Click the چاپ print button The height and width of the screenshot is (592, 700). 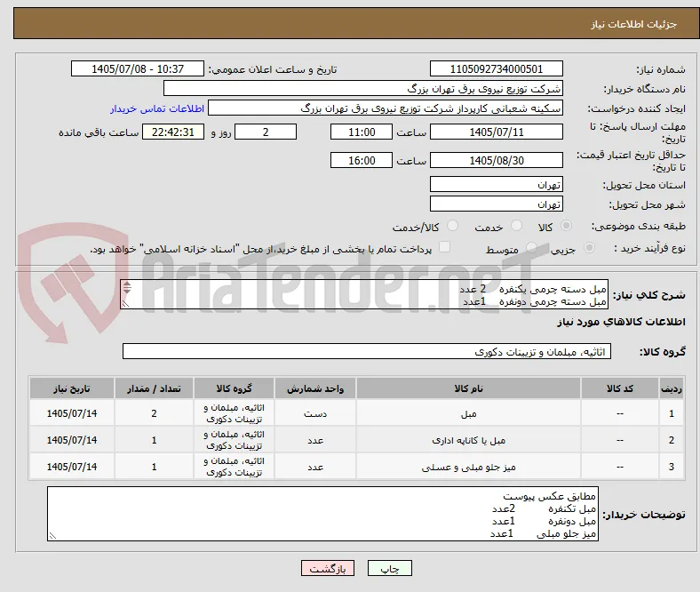[390, 568]
